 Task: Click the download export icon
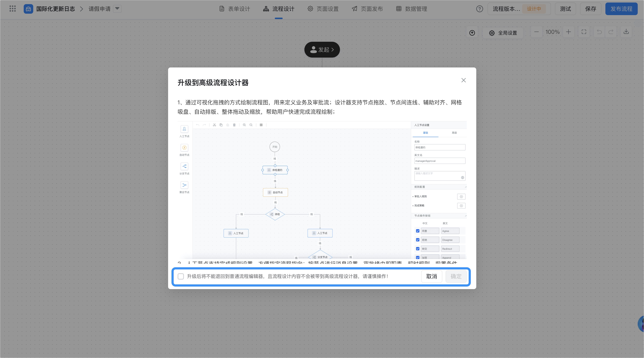pyautogui.click(x=626, y=32)
